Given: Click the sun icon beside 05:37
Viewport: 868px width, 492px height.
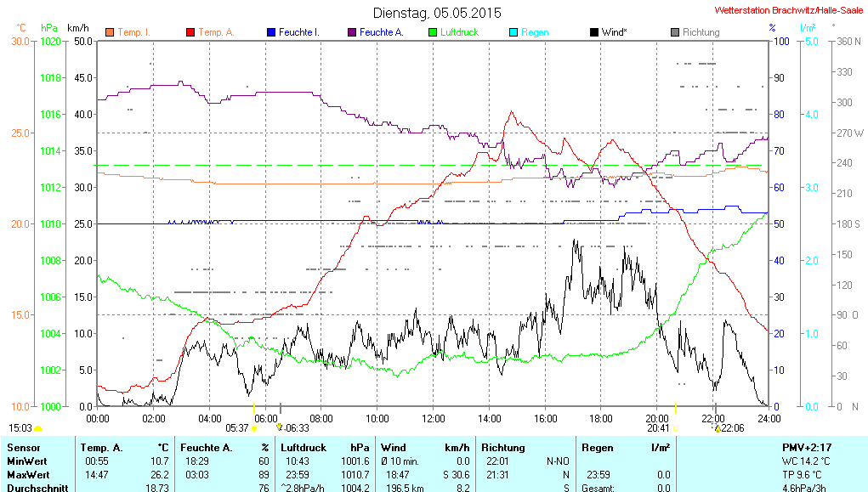Looking at the screenshot, I should [253, 428].
